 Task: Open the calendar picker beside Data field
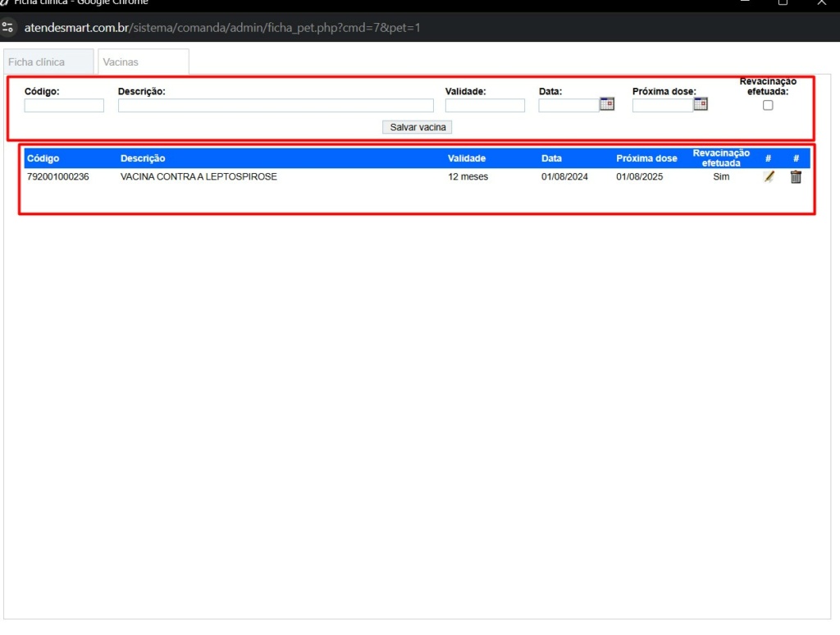pos(607,104)
